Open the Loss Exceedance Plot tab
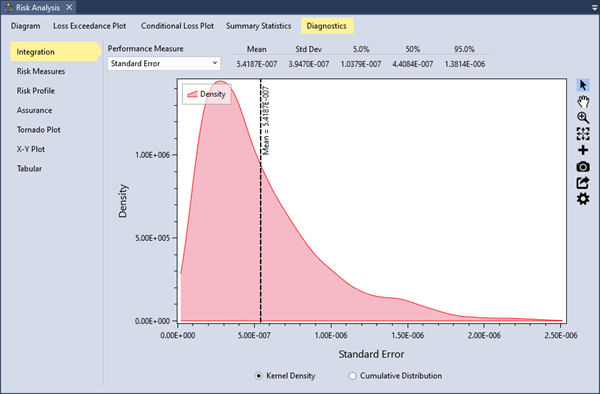The width and height of the screenshot is (600, 394). (90, 26)
